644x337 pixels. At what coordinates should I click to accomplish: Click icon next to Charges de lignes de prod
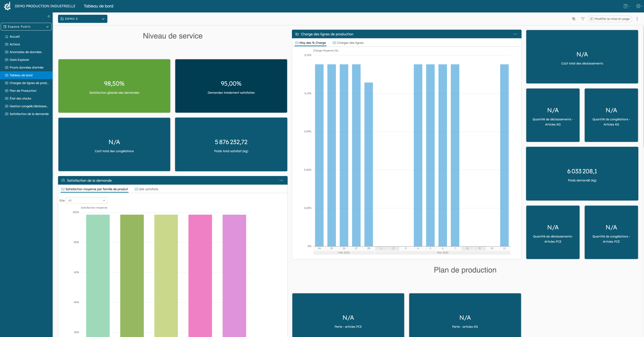pos(7,83)
